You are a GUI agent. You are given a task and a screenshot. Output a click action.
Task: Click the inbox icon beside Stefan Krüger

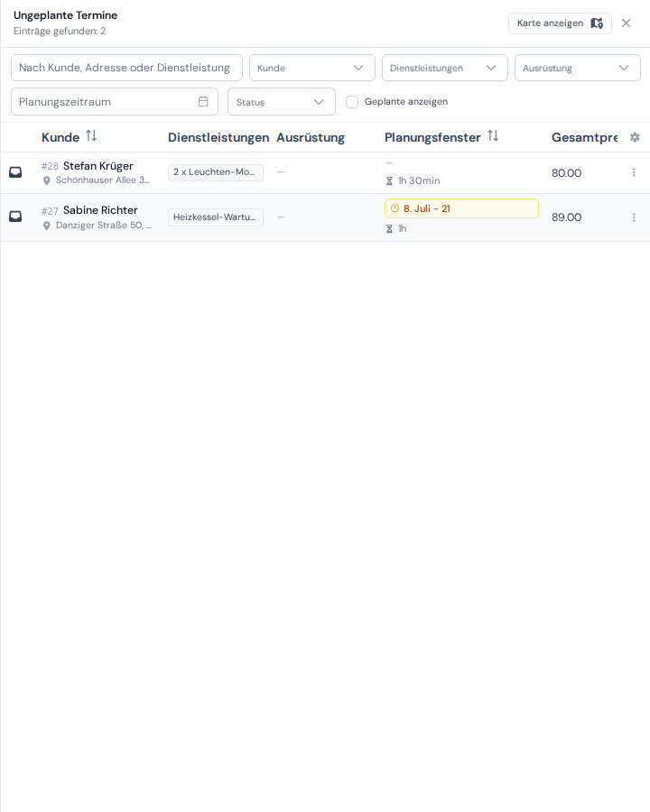[15, 172]
